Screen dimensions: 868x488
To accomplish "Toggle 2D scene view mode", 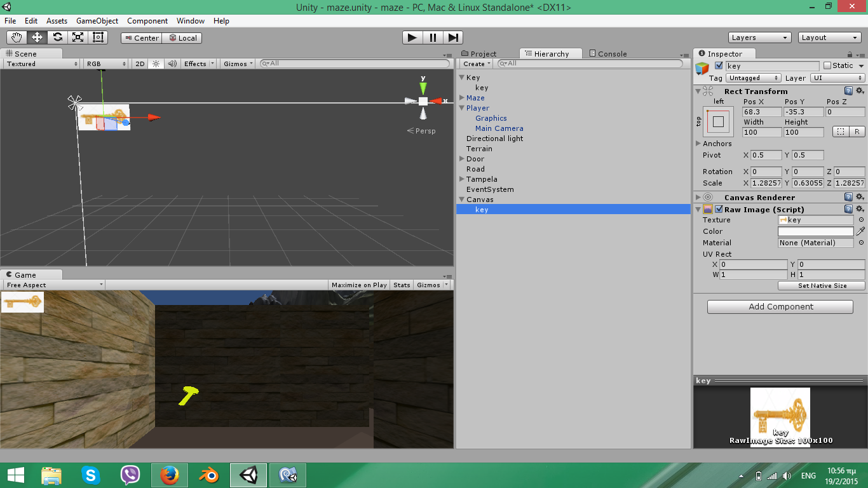I will click(140, 64).
